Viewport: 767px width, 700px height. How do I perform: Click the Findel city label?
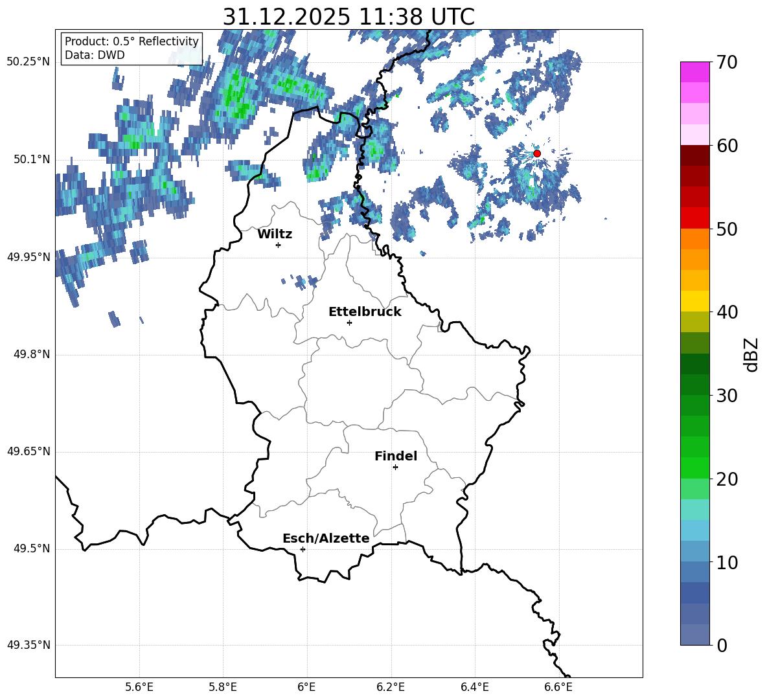396,456
